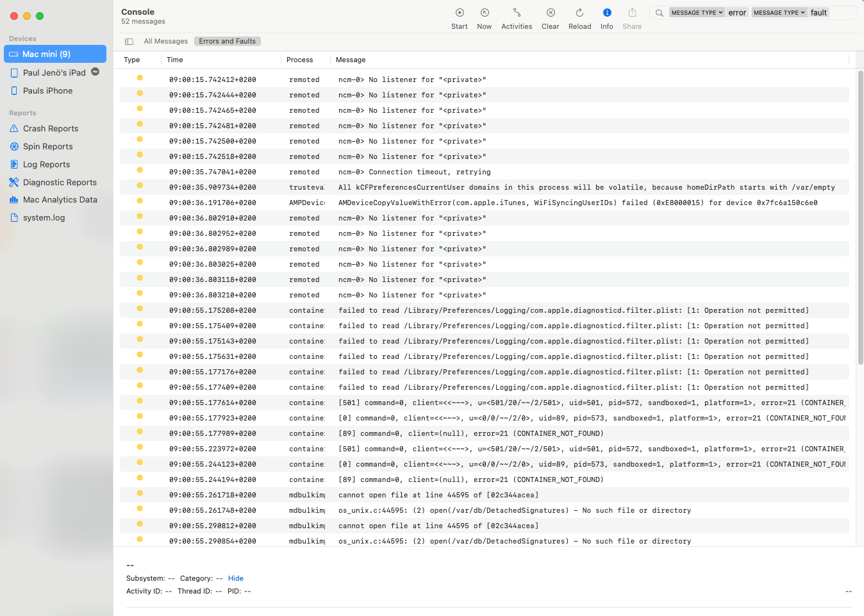The width and height of the screenshot is (864, 616).
Task: Toggle the sidebar filter bar icon
Action: pos(129,42)
